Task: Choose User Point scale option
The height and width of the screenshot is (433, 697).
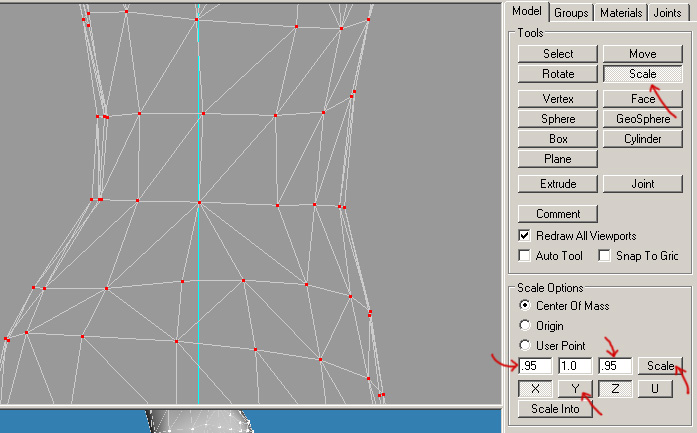Action: 524,344
